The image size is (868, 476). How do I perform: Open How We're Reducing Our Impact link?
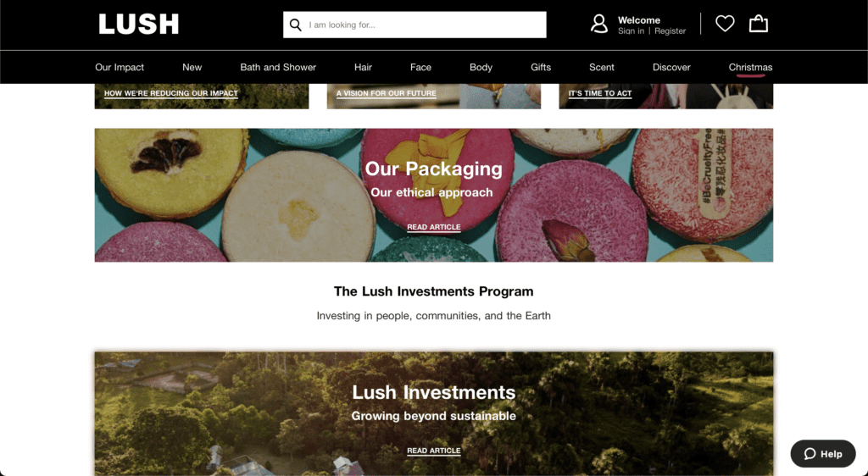click(x=171, y=93)
